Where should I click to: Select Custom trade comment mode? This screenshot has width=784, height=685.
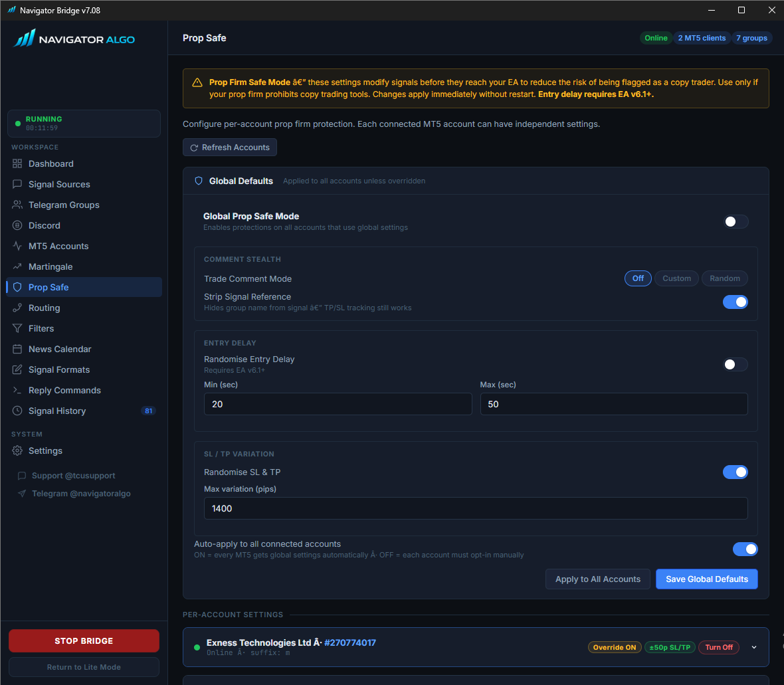(x=676, y=278)
